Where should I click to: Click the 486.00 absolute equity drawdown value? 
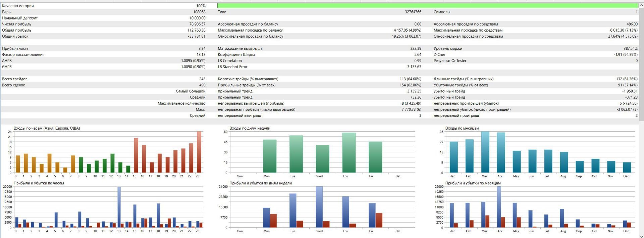632,24
